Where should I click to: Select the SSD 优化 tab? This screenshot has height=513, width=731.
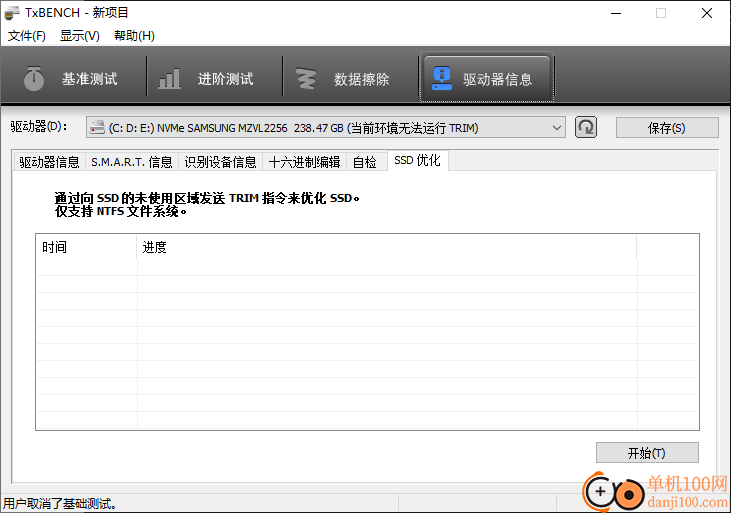coord(417,160)
